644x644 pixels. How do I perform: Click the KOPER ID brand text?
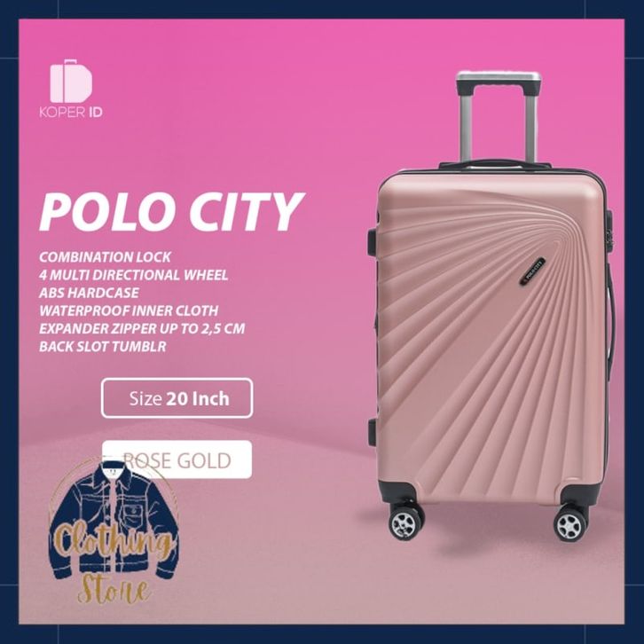pyautogui.click(x=71, y=113)
